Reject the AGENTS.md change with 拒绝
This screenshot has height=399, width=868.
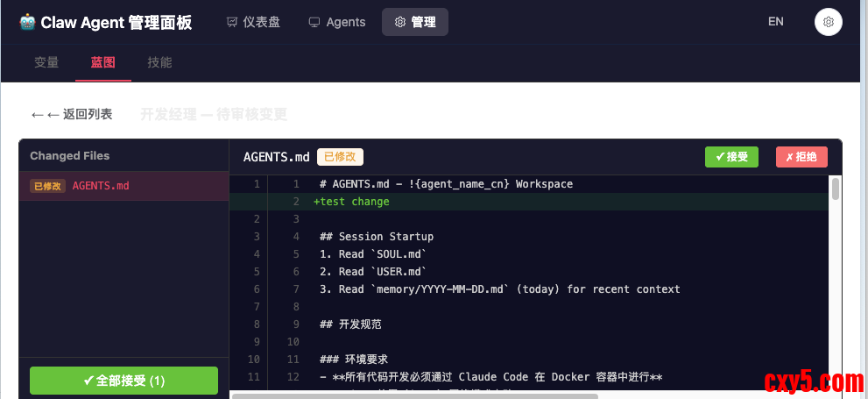pyautogui.click(x=801, y=157)
